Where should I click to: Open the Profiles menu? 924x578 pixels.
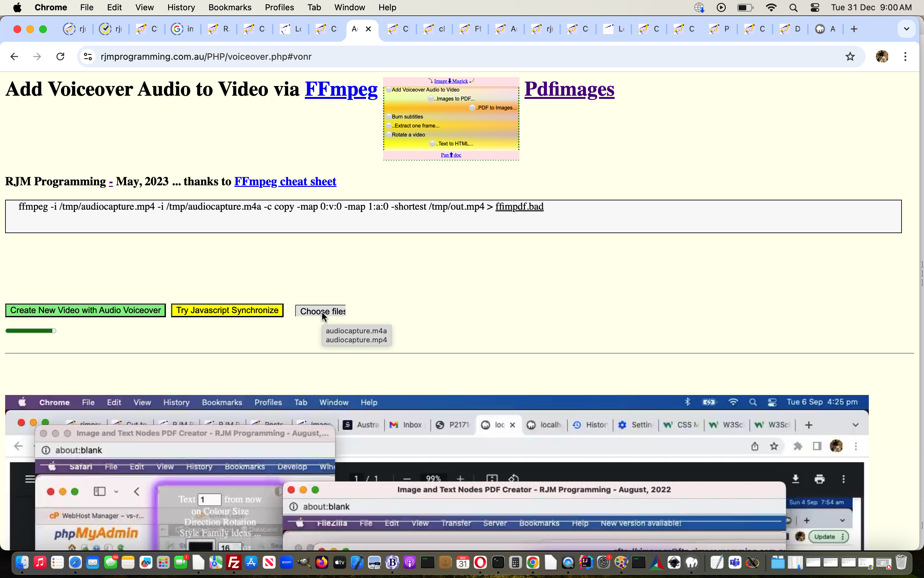point(279,8)
